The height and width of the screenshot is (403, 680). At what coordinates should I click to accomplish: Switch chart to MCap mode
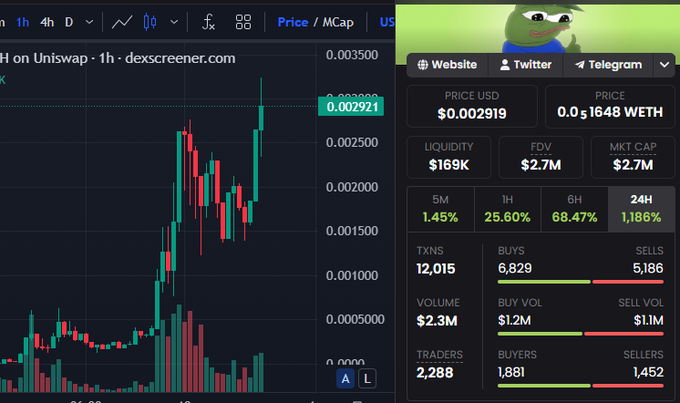click(x=337, y=22)
